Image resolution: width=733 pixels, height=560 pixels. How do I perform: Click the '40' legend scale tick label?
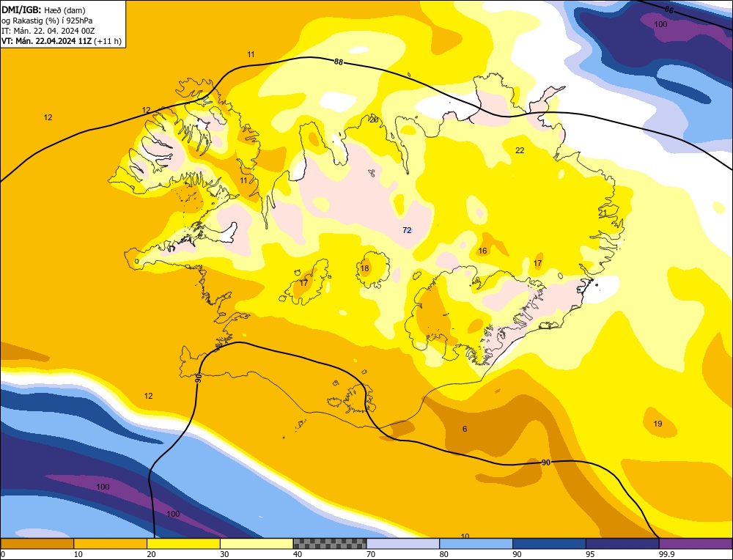[x=298, y=554]
